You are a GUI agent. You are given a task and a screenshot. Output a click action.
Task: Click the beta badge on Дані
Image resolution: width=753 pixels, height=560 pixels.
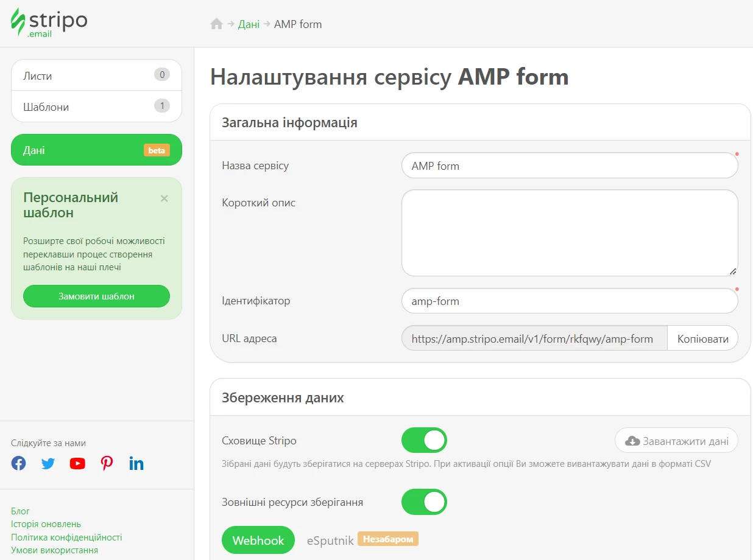point(157,150)
